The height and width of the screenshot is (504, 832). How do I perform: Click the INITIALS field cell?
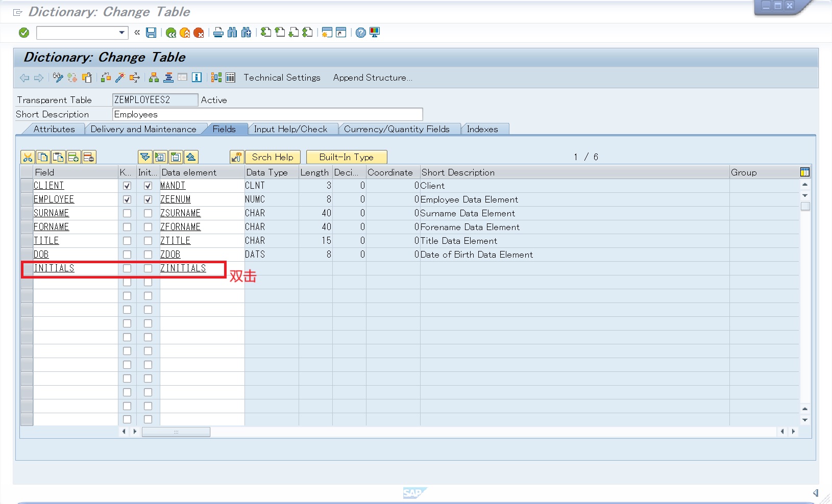(x=76, y=268)
